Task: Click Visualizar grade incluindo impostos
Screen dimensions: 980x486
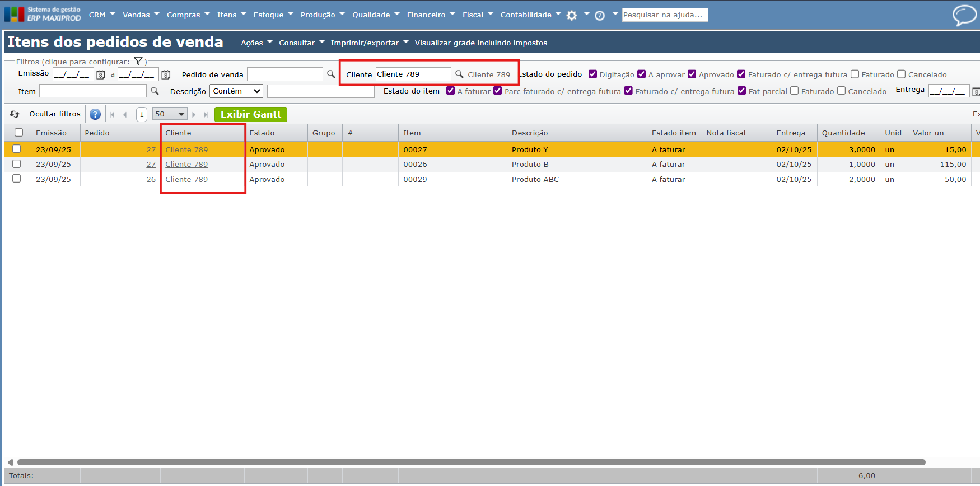Action: [481, 43]
